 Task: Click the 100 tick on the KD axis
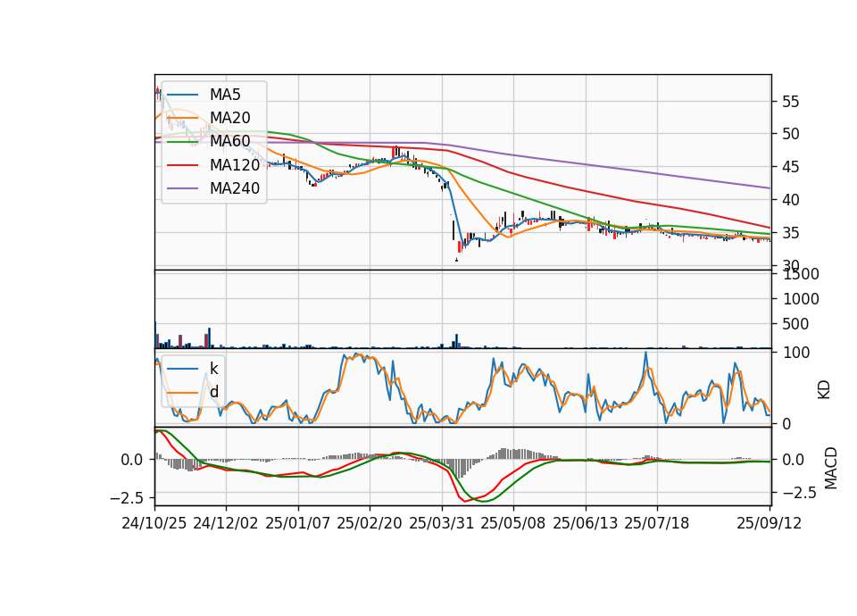click(796, 353)
